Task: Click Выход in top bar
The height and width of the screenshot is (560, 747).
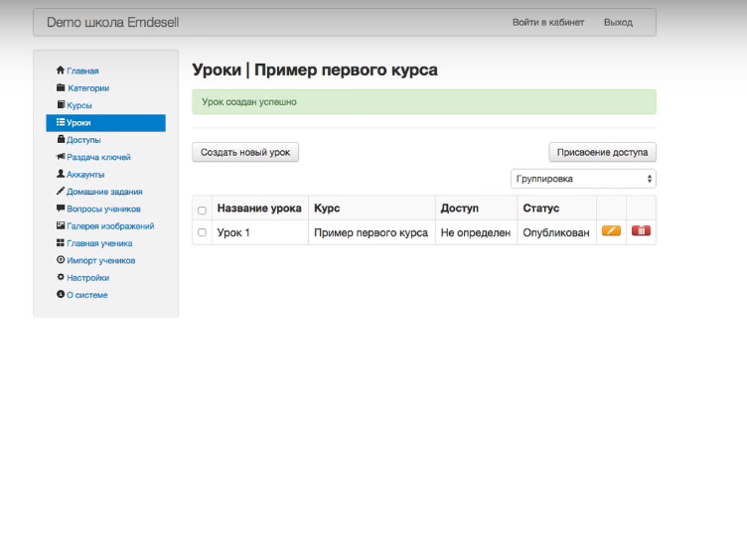Action: point(618,23)
